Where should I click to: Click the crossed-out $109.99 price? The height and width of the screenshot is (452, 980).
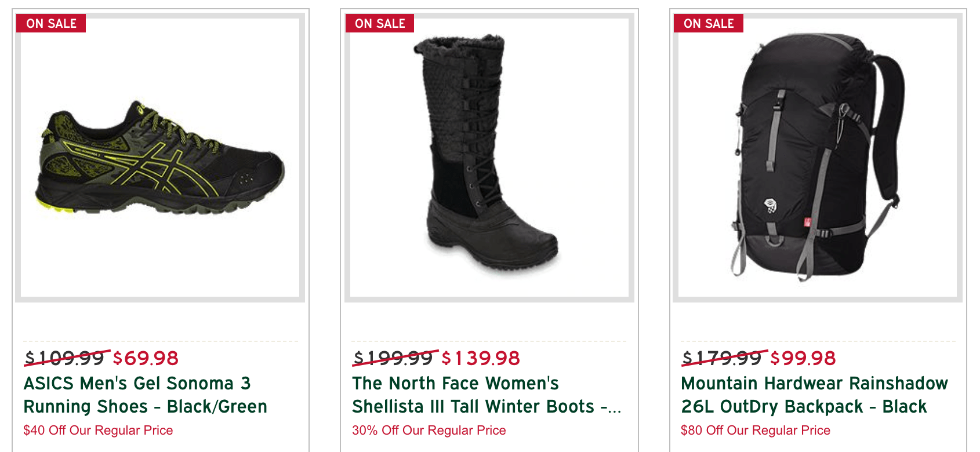point(64,358)
